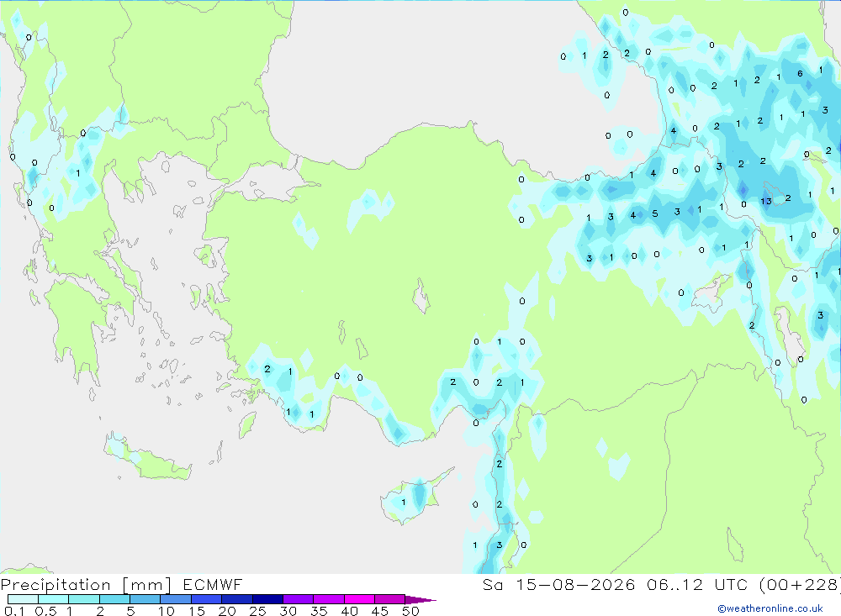Click the date 'Sa 15-08-2026'
Image resolution: width=841 pixels, height=616 pixels.
click(x=558, y=585)
